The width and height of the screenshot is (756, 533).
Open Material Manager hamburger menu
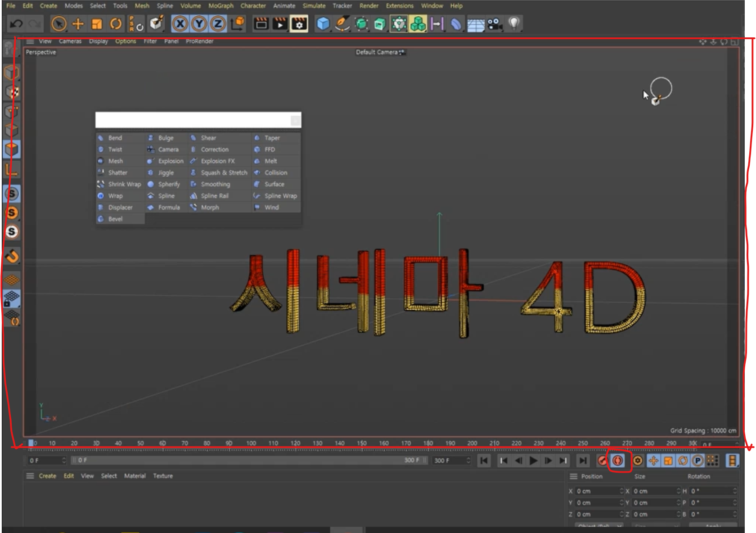point(30,476)
